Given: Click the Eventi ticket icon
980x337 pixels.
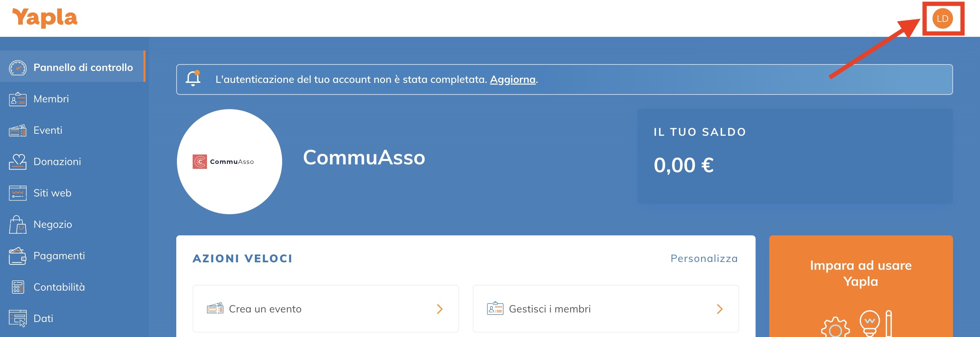Looking at the screenshot, I should [17, 131].
